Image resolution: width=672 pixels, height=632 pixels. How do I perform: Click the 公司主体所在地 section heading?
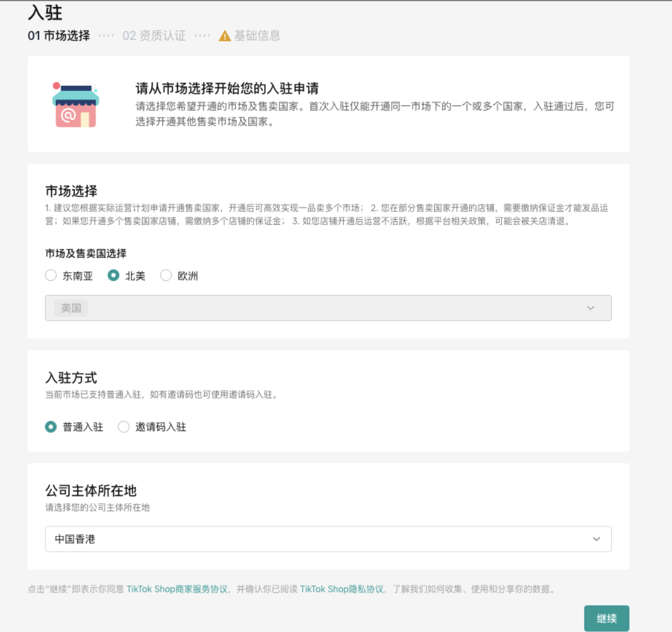[x=91, y=491]
